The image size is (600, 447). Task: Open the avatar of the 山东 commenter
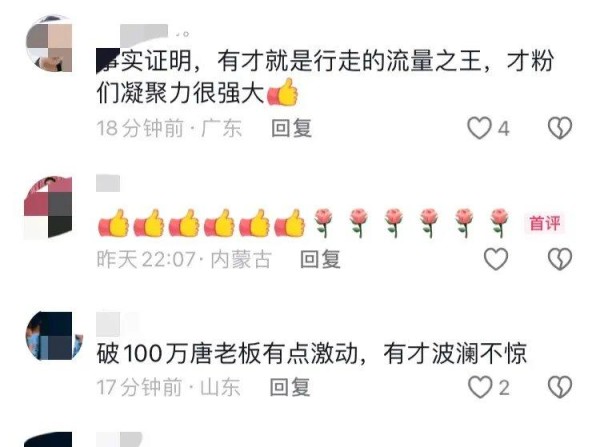click(x=54, y=336)
